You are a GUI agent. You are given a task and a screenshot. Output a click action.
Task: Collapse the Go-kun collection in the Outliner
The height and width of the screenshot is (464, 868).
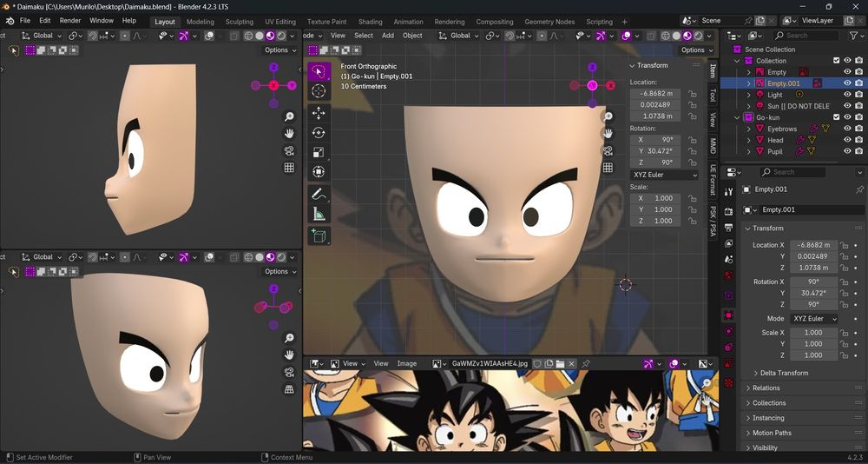(x=737, y=117)
